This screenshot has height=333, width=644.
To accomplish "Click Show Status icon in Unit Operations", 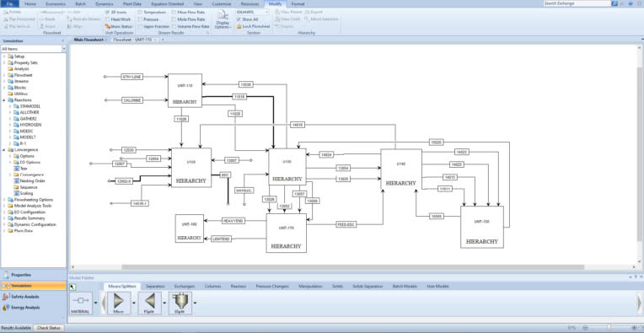I will (x=108, y=26).
